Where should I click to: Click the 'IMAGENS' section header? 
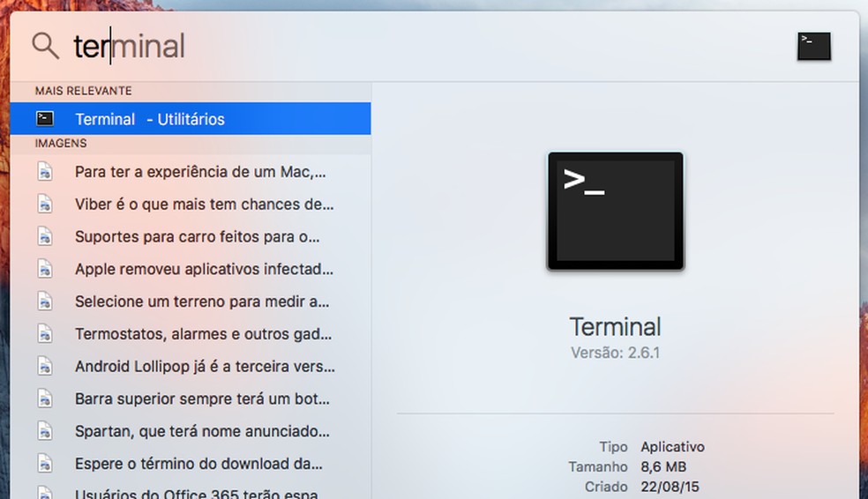click(x=61, y=144)
